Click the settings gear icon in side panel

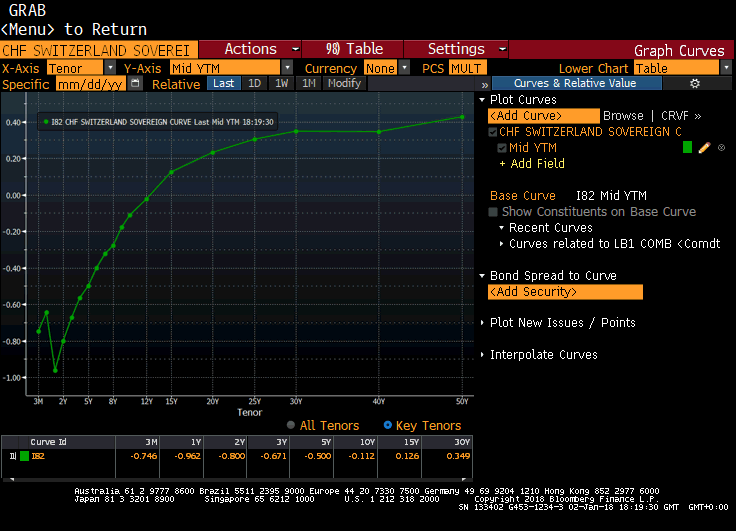click(x=696, y=84)
